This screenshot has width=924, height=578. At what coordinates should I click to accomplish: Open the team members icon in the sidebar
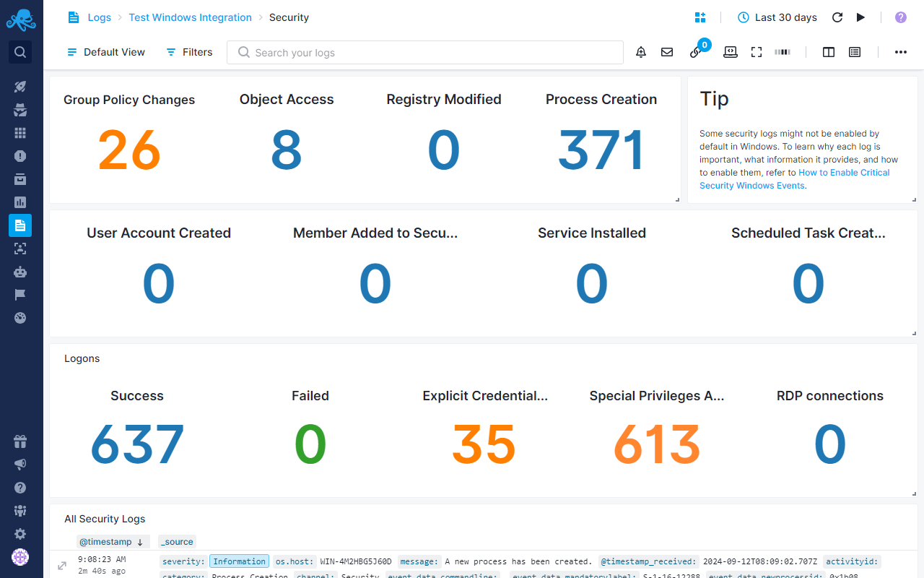[x=20, y=511]
